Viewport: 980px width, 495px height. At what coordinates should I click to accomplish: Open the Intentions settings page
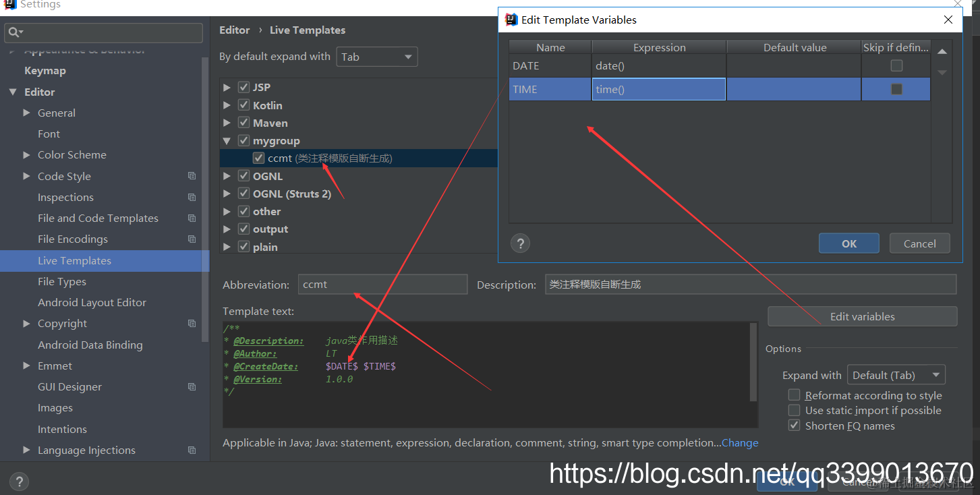coord(62,429)
